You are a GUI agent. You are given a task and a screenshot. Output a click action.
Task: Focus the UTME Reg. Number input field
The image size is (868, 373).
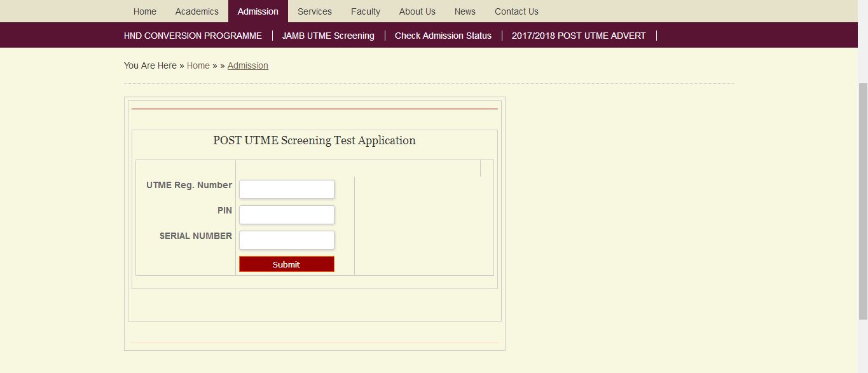tap(286, 189)
